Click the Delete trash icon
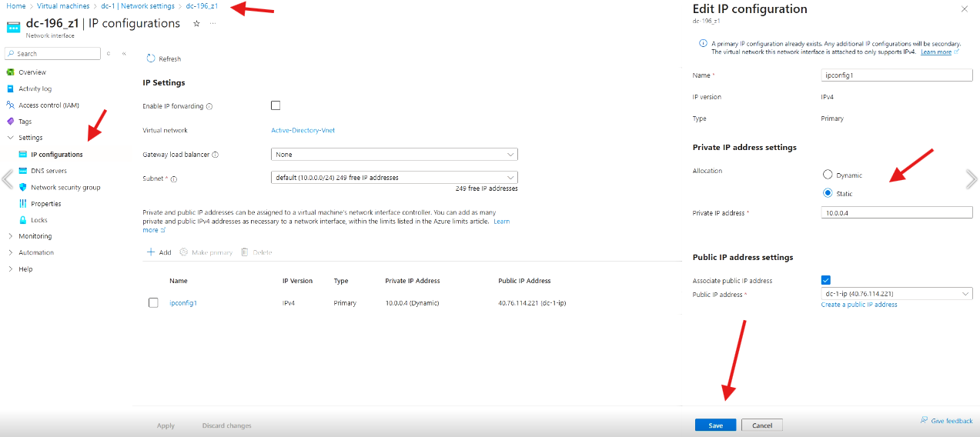Screen dimensions: 980x437 click(244, 252)
